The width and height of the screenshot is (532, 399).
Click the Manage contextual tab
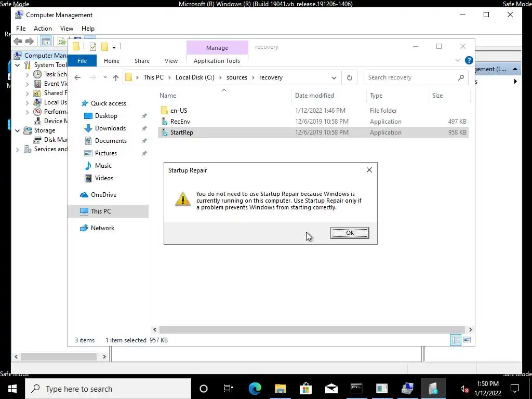[x=217, y=48]
